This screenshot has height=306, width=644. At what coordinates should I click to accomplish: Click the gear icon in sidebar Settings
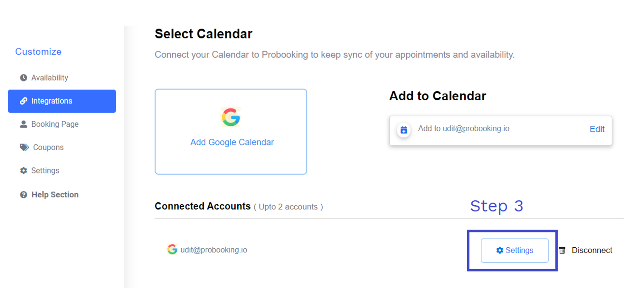pyautogui.click(x=24, y=171)
